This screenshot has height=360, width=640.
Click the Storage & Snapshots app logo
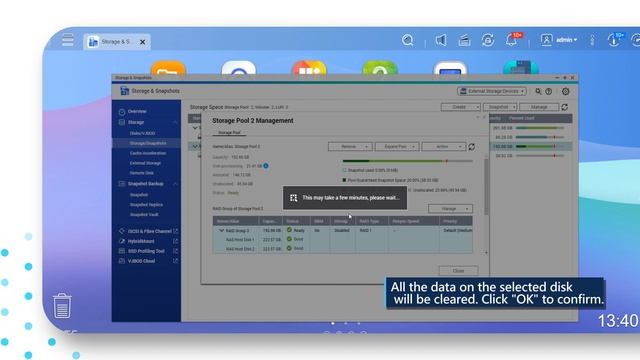pos(124,91)
